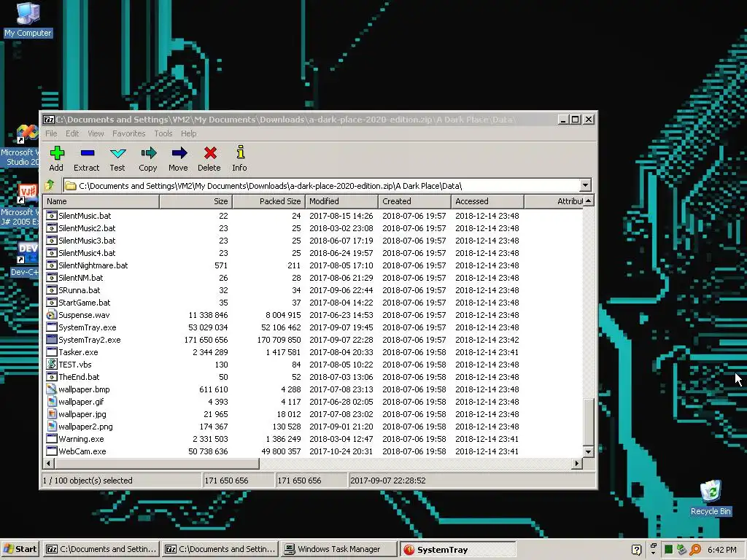Sort by the Modified column header

pos(341,201)
